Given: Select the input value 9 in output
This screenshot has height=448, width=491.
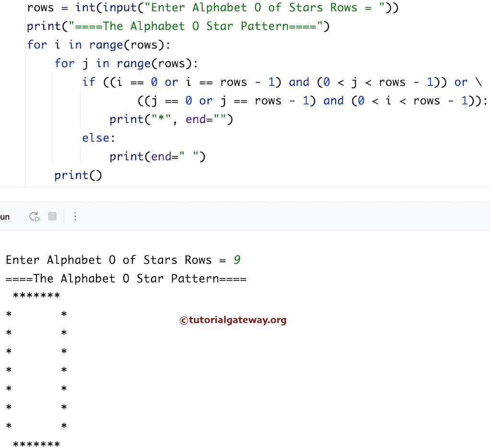Looking at the screenshot, I should click(236, 259).
